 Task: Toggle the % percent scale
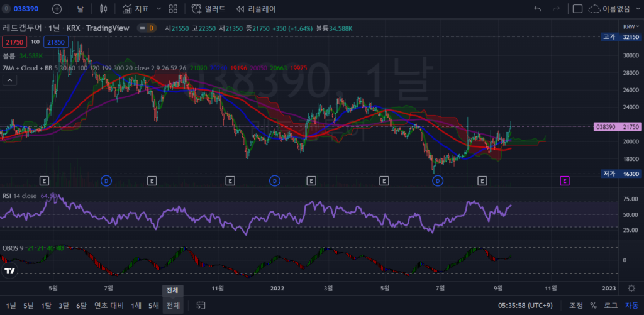(593, 305)
